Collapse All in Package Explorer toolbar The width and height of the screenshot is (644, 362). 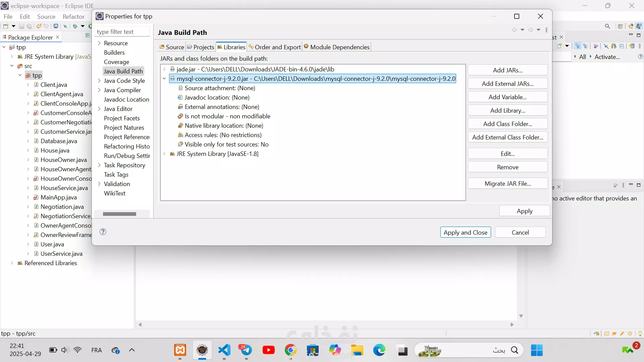[88, 36]
